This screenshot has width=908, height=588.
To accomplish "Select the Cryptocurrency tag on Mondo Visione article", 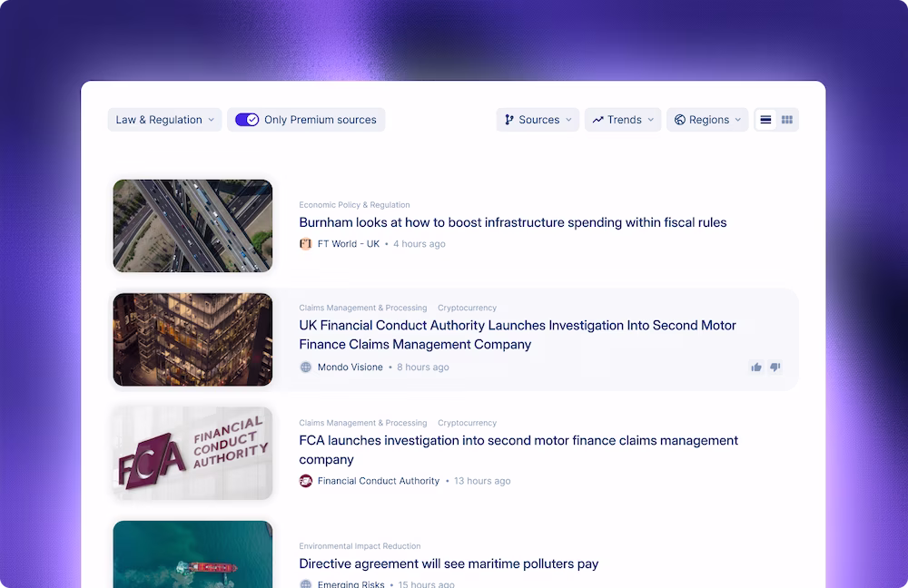I will (x=468, y=308).
